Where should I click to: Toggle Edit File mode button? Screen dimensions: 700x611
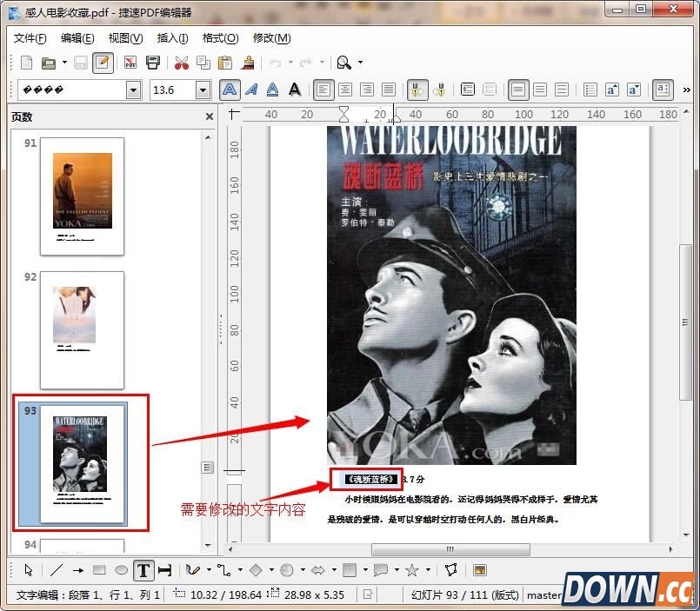[x=103, y=63]
